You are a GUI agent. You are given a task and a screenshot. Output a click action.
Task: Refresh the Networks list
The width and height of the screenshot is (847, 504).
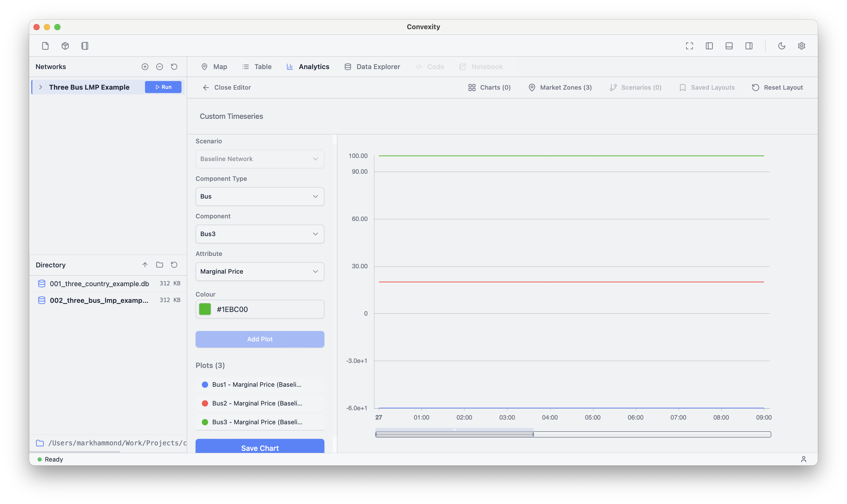(x=174, y=67)
